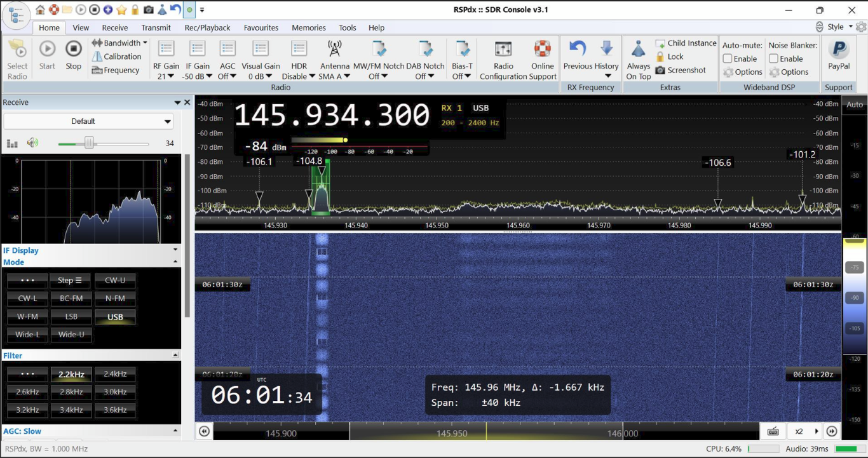Open the Bandwidth dropdown

pos(119,43)
